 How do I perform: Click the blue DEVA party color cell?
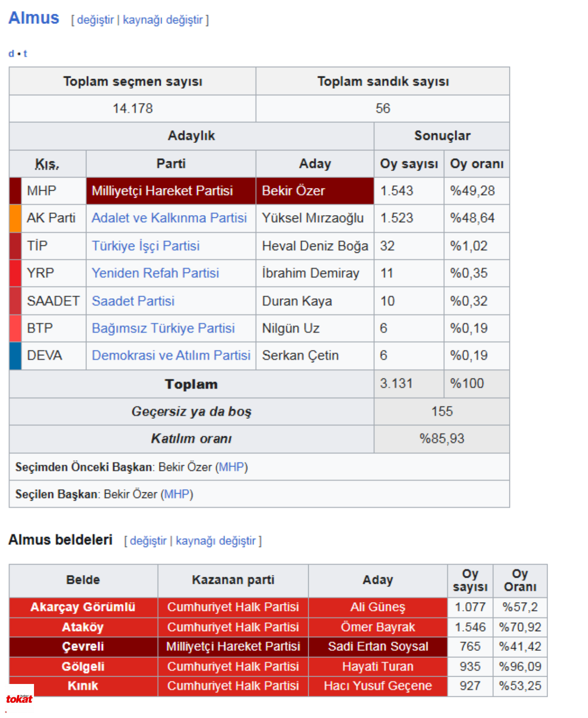pyautogui.click(x=15, y=355)
